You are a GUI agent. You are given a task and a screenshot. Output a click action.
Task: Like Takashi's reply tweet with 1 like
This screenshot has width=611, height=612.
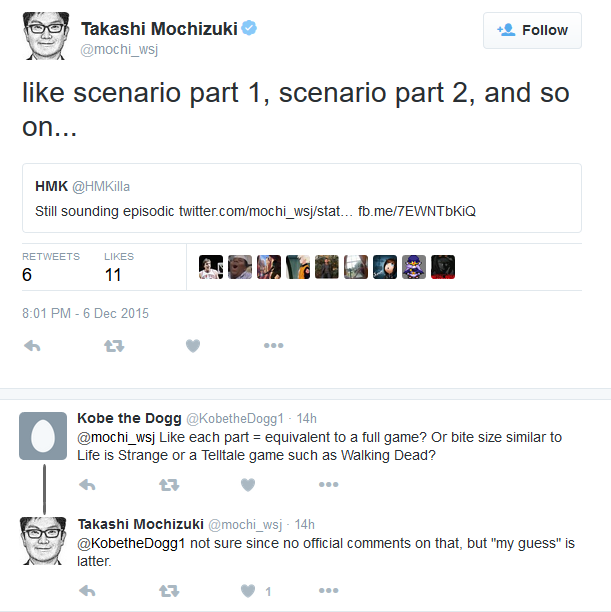248,591
